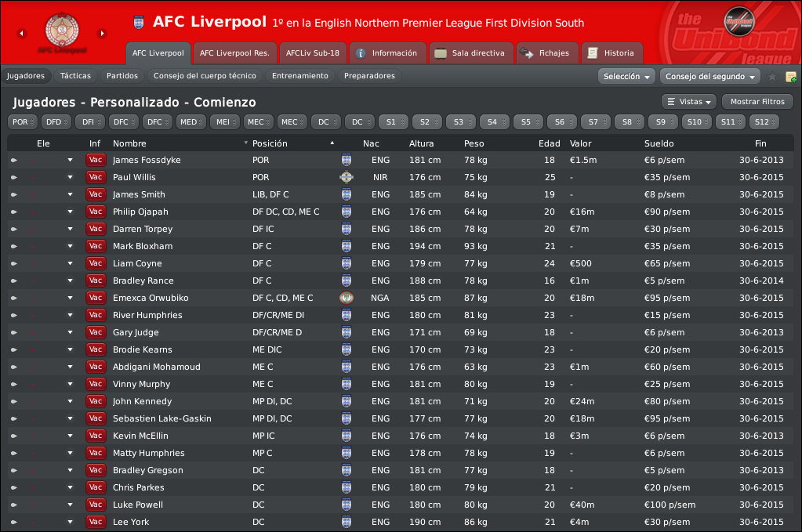Go forward with the right arrow icon

pos(102,34)
